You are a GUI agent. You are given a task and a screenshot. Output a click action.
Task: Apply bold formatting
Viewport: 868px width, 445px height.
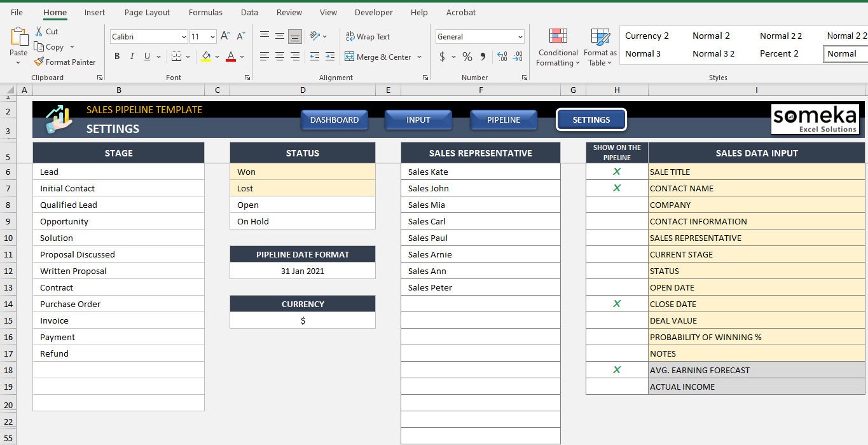click(x=117, y=56)
